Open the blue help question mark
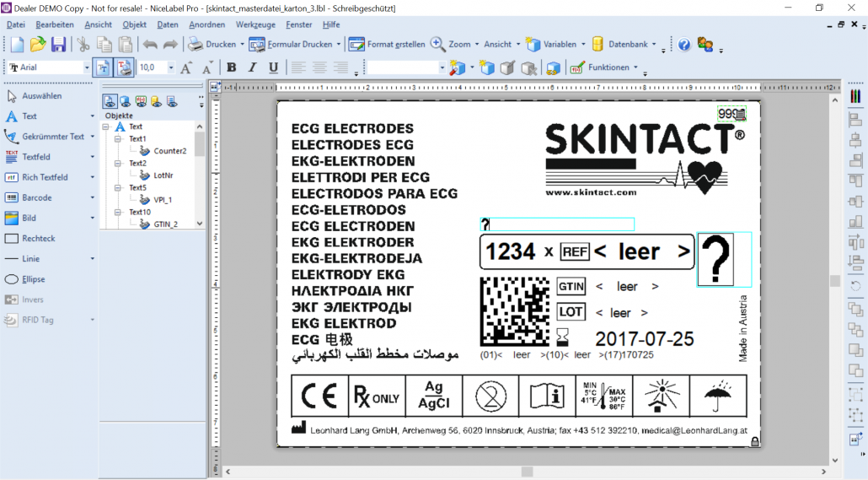This screenshot has height=480, width=868. 684,45
